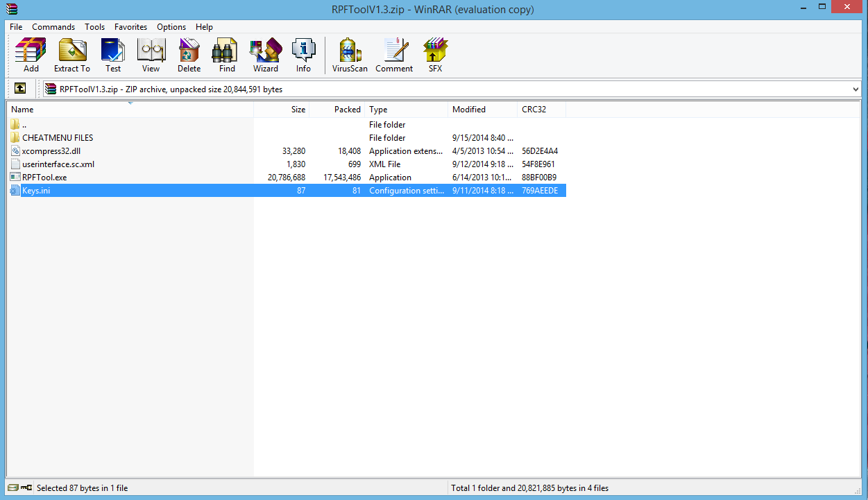Select the Keys.ini file name
Image resolution: width=868 pixels, height=500 pixels.
click(36, 190)
